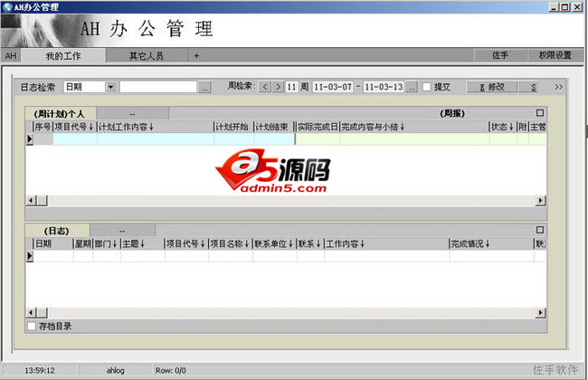Click left arrow of weekly plan scrollbar
The image size is (588, 380).
32,201
